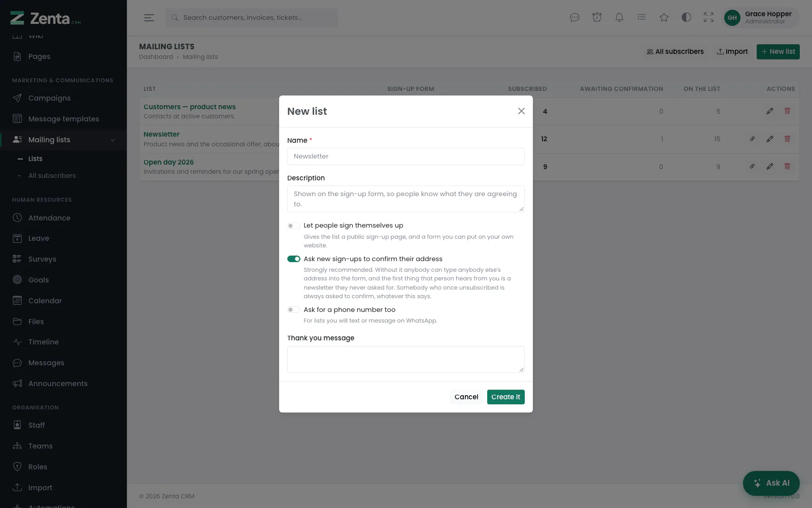Click the Create it button

[x=505, y=397]
